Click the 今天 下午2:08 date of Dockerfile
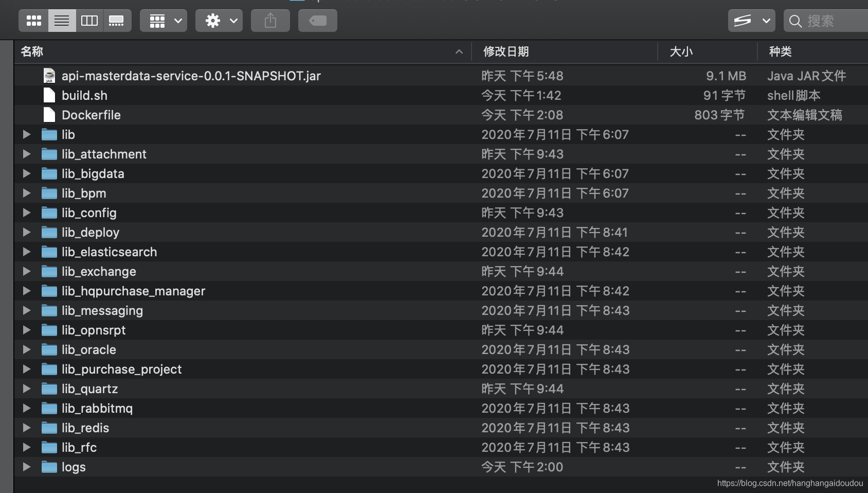The image size is (868, 493). (522, 115)
